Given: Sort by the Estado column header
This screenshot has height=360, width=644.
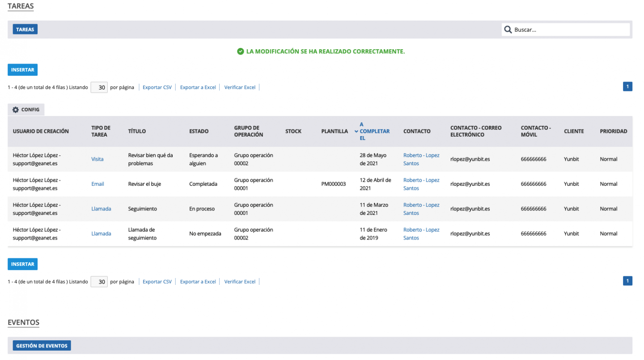Looking at the screenshot, I should [x=199, y=131].
